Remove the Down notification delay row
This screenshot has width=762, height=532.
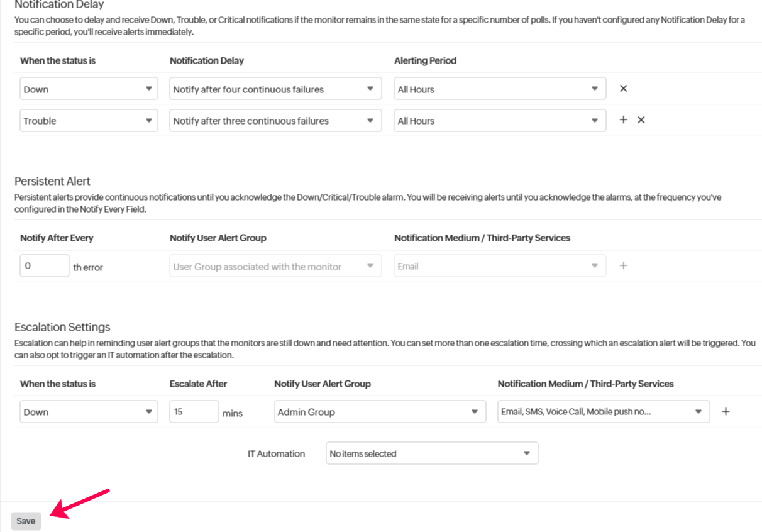(x=623, y=89)
